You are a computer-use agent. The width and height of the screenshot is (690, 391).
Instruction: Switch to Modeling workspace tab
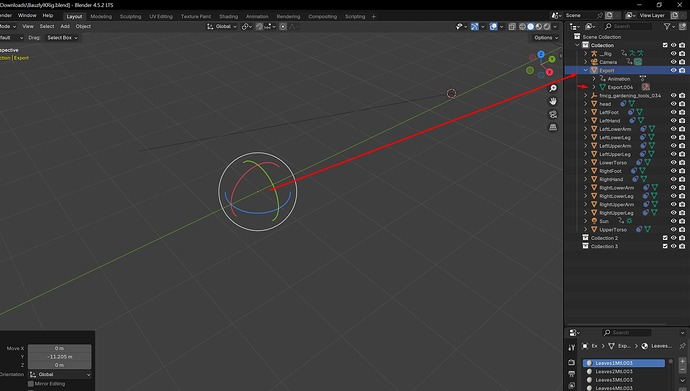coord(101,16)
